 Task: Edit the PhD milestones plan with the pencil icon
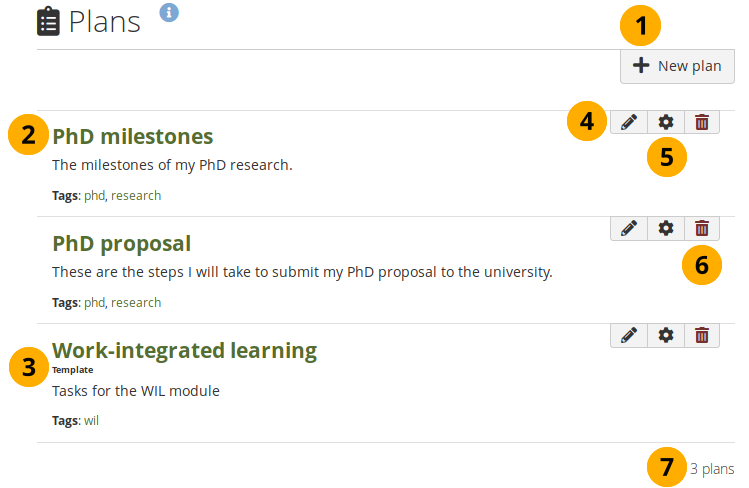pos(629,122)
